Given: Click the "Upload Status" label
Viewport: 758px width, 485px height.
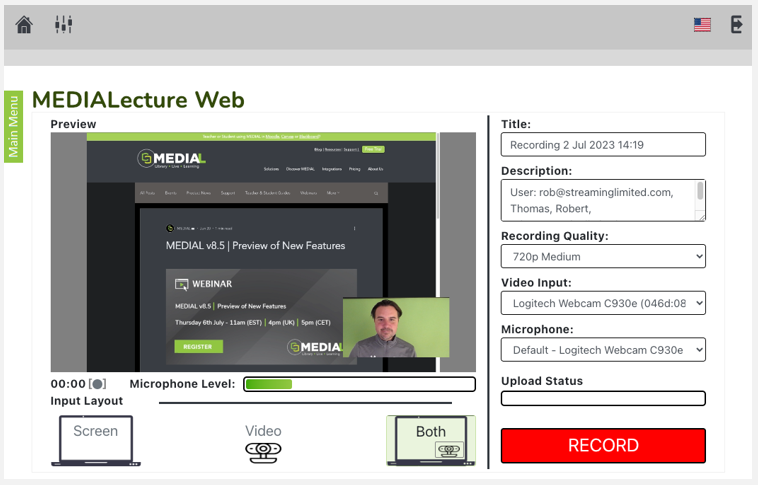Looking at the screenshot, I should [x=542, y=381].
